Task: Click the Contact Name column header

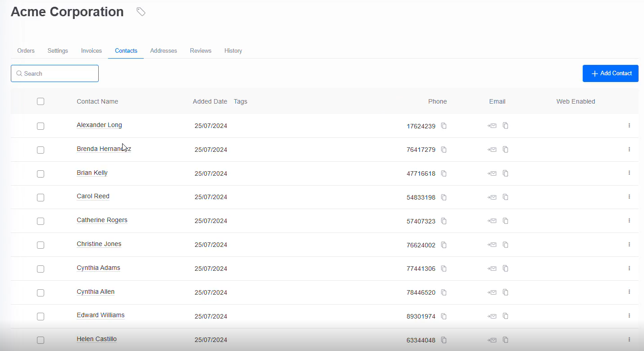Action: [97, 101]
